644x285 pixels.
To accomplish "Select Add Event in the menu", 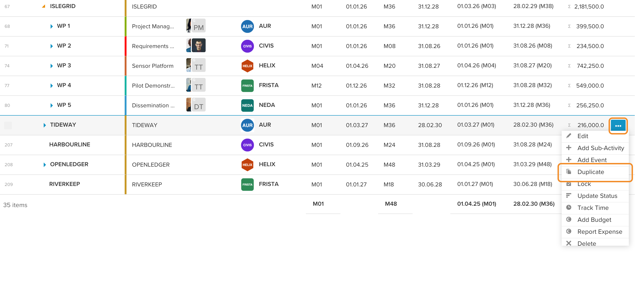I will 595,160.
